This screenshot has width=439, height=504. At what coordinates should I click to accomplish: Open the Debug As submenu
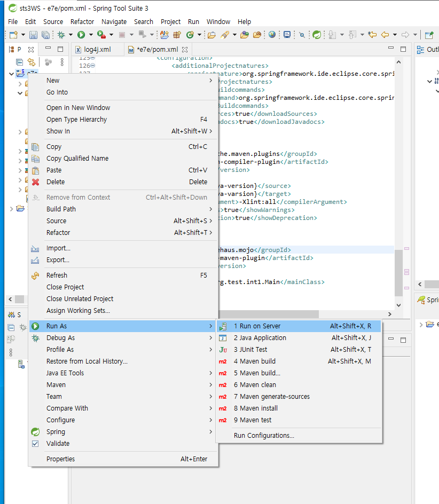tap(123, 338)
